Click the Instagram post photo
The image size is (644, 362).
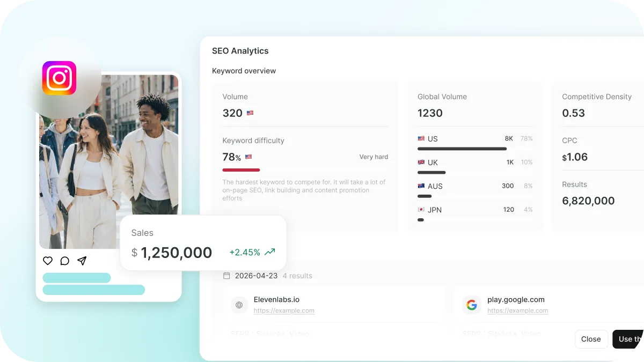point(109,161)
